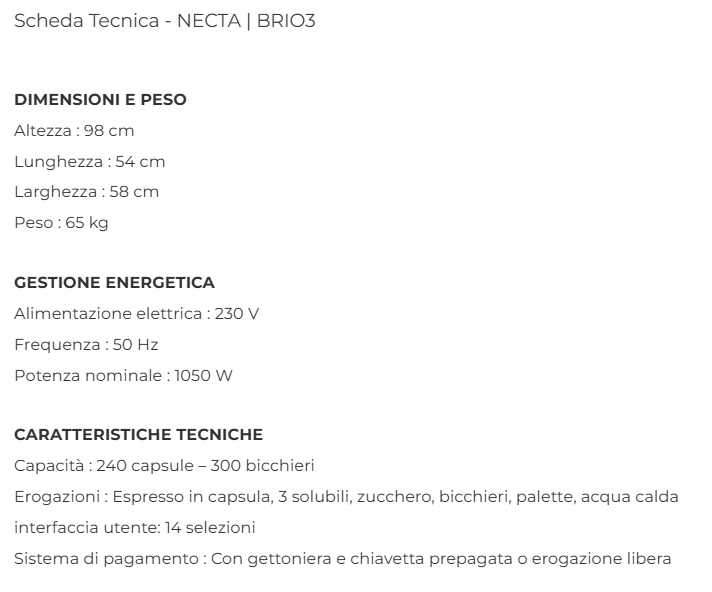Click the word NECTA in the title
Image resolution: width=712 pixels, height=592 pixels.
pyautogui.click(x=207, y=21)
